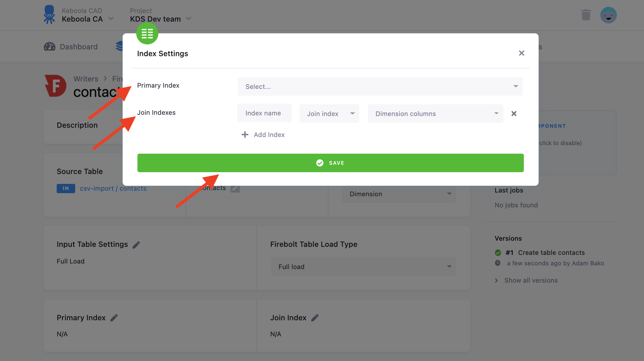Open the csv-import / contacts source table link
The image size is (644, 361).
[x=113, y=188]
